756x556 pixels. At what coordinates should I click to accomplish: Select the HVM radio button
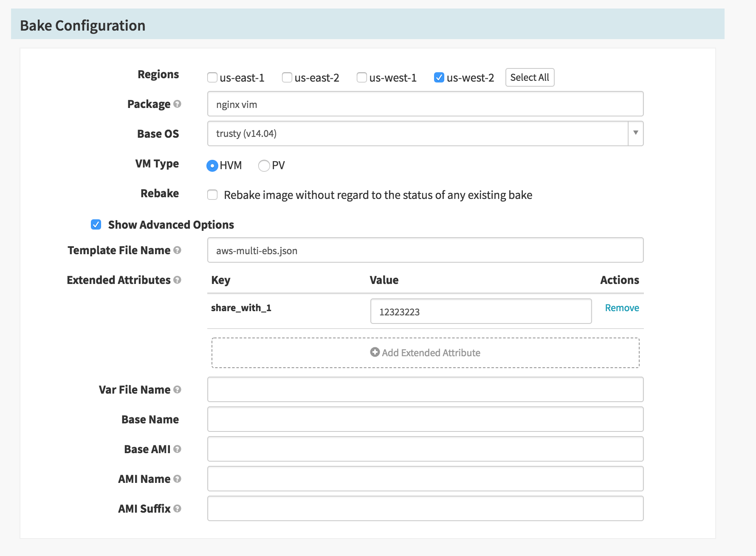pyautogui.click(x=212, y=166)
